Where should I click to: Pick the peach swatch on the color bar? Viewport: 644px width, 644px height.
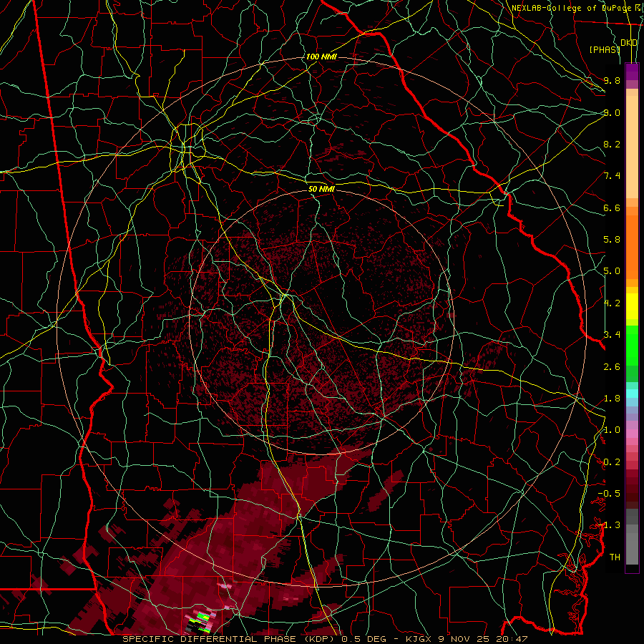coord(632,148)
